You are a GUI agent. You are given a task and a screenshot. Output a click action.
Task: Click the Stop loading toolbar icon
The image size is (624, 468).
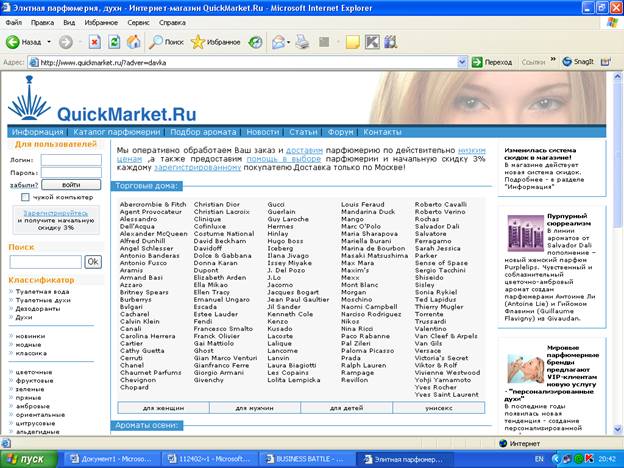[x=94, y=42]
